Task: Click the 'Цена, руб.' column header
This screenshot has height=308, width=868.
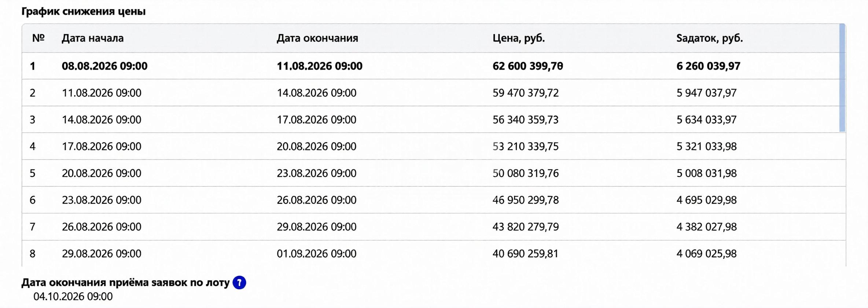Action: pyautogui.click(x=519, y=38)
